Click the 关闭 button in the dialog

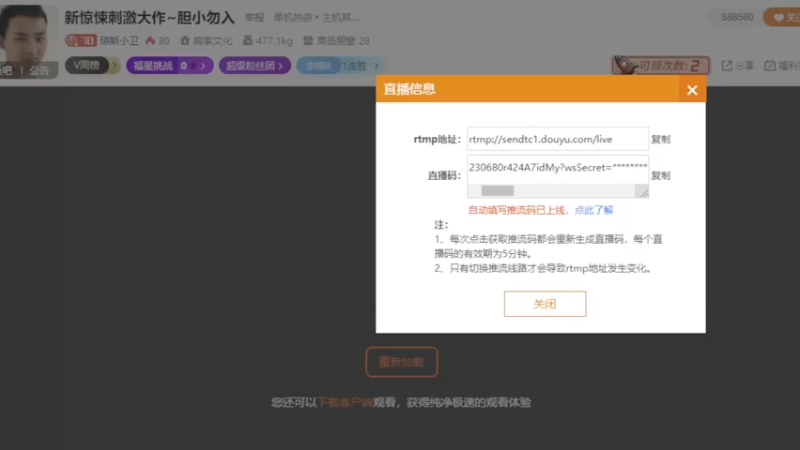coord(545,304)
